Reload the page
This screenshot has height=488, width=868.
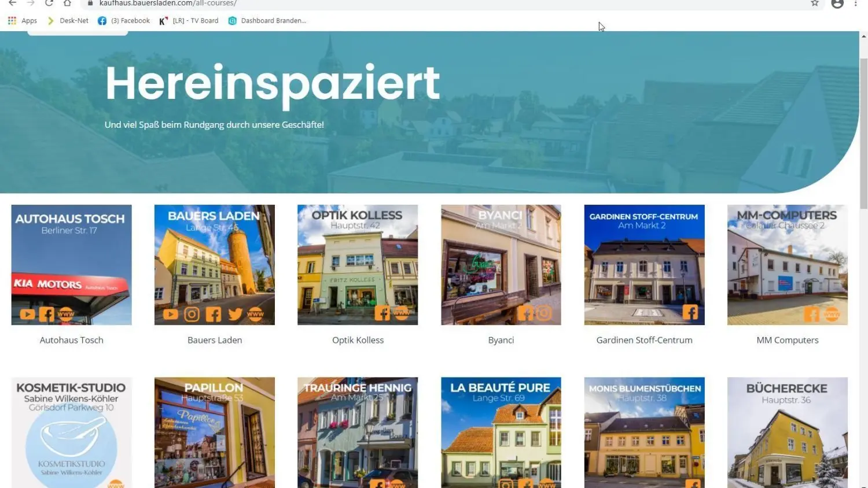pos(49,3)
